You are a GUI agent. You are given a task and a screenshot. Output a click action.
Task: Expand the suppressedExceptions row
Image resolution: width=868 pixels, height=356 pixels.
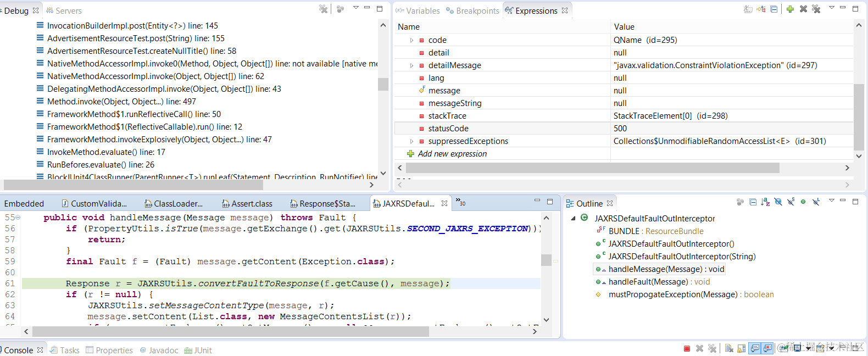[x=411, y=141]
